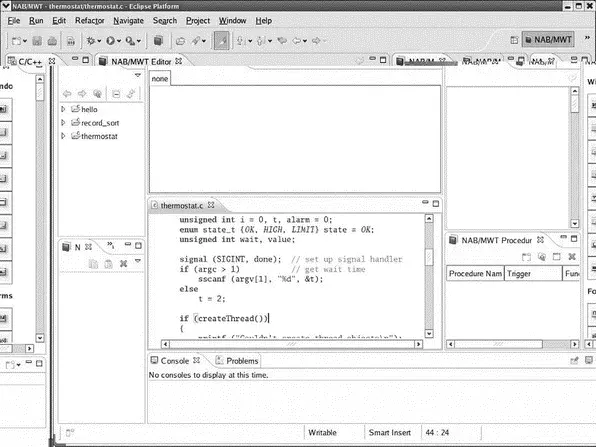Click the Writable status bar entry
Image resolution: width=596 pixels, height=447 pixels.
pyautogui.click(x=322, y=433)
